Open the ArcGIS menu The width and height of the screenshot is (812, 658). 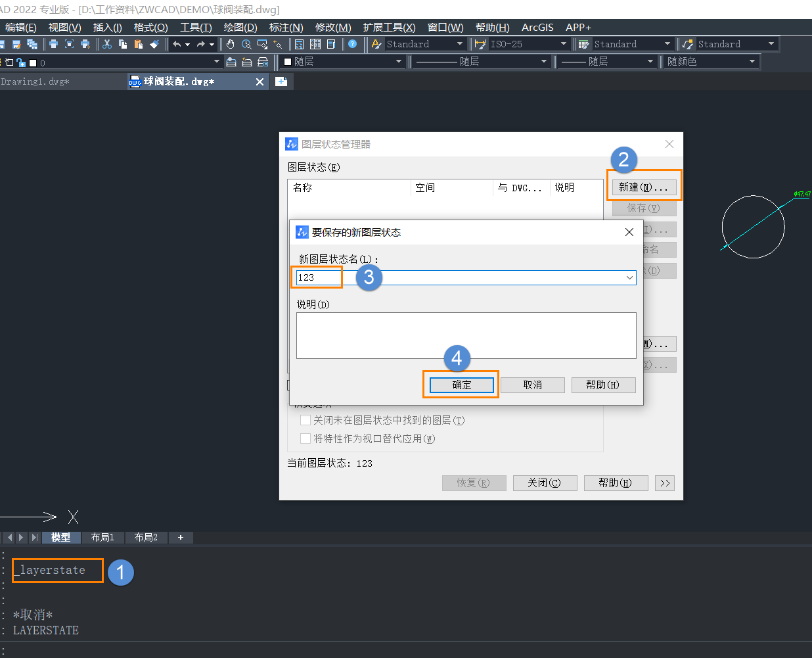537,28
